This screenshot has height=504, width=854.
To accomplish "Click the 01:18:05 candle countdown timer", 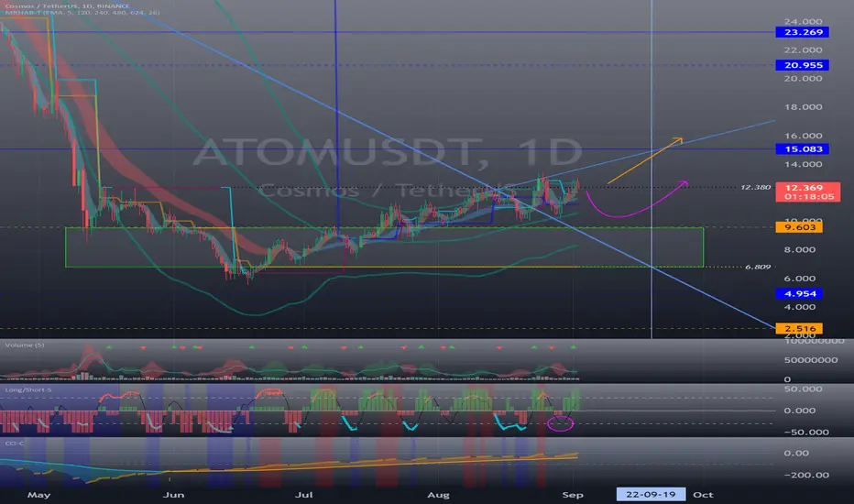I will click(x=808, y=197).
